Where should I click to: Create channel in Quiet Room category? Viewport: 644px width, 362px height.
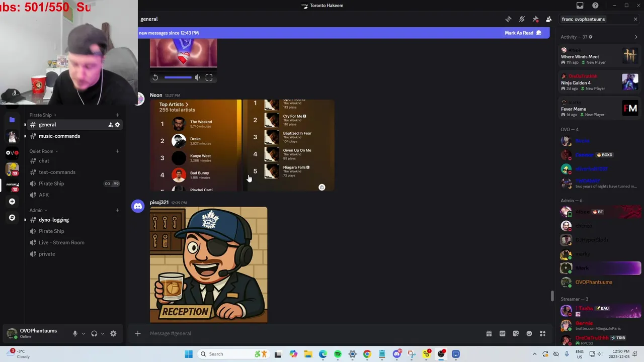pos(117,151)
